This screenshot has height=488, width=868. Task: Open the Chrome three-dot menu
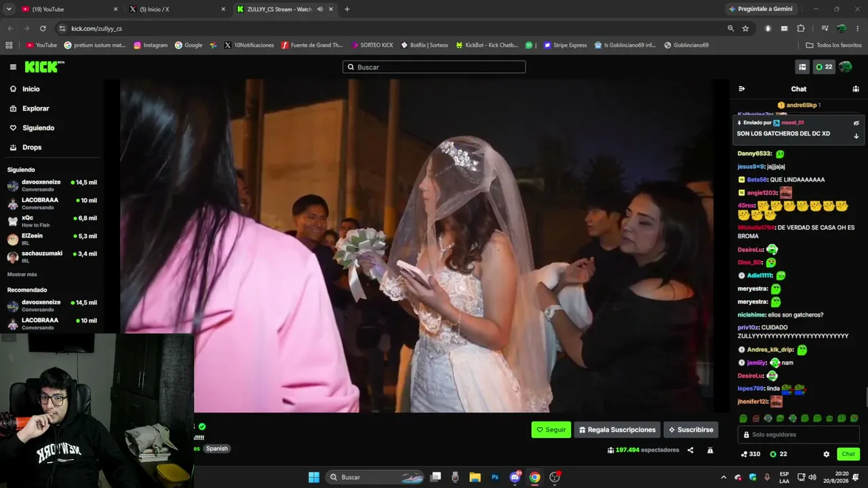point(858,28)
